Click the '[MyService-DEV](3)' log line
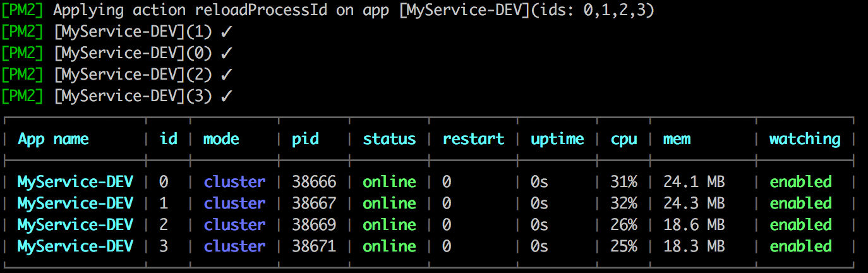868x273 pixels. [x=118, y=97]
